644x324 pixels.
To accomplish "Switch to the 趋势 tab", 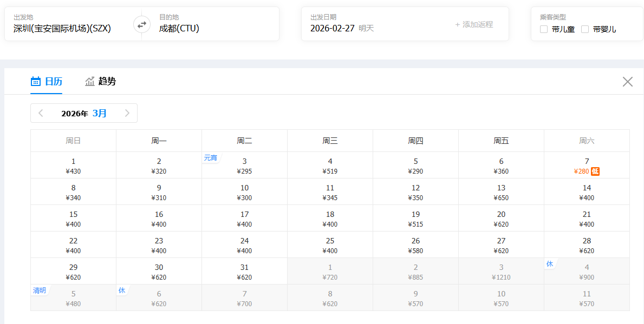I will [x=107, y=82].
